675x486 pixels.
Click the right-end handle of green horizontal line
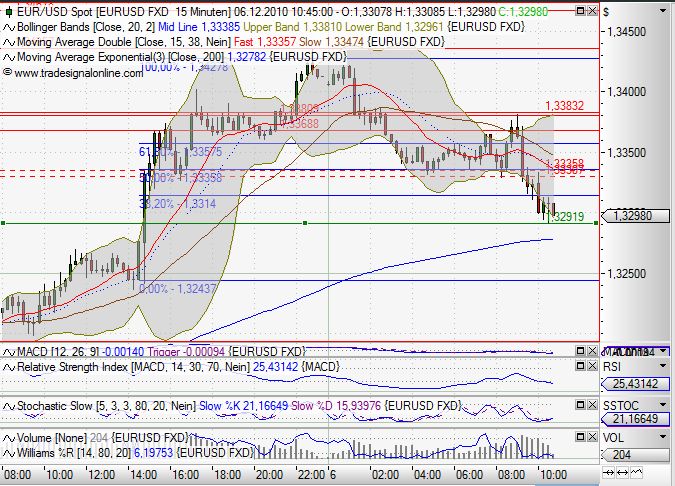[x=595, y=223]
